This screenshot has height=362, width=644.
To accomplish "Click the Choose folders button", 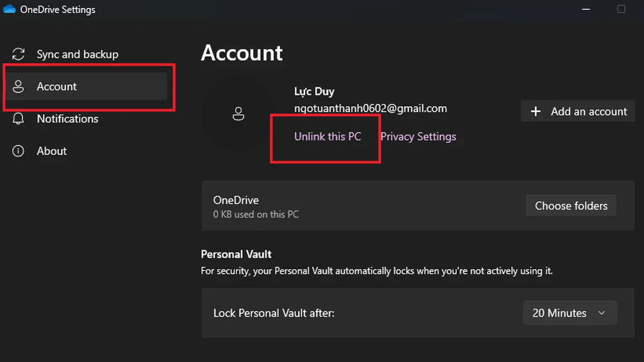I will [571, 206].
